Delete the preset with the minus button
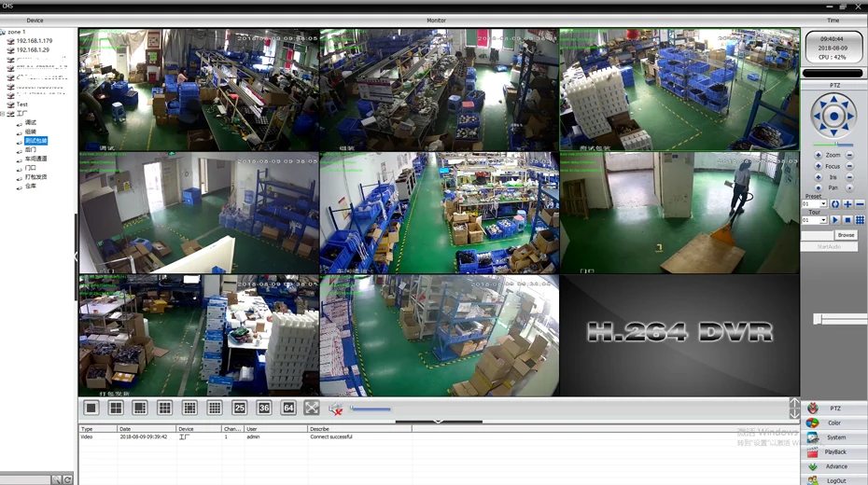Viewport: 868px width, 485px height. point(860,204)
